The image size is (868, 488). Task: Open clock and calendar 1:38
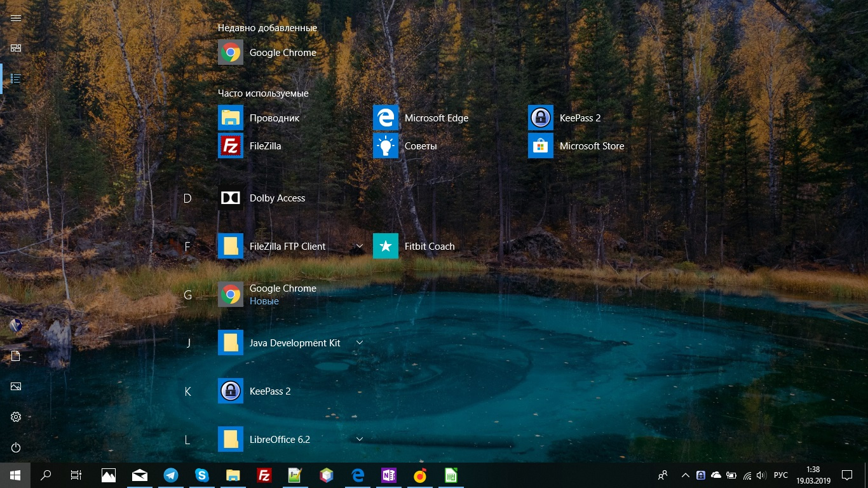click(813, 475)
